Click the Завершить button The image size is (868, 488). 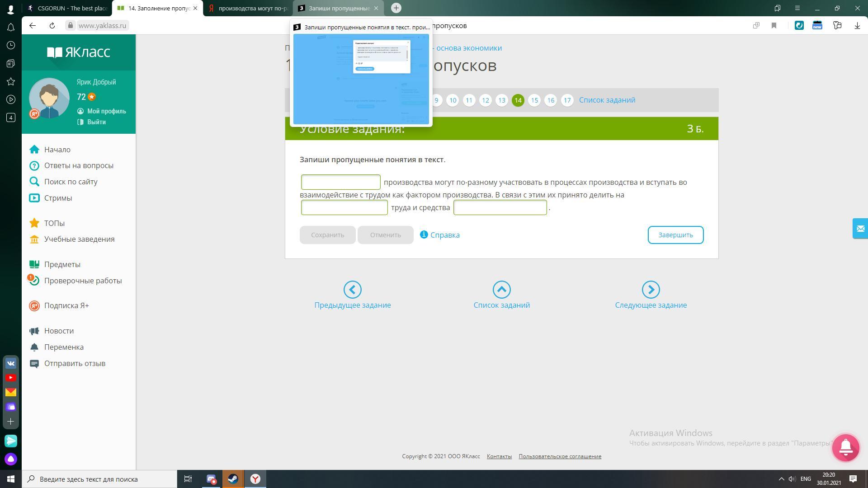tap(675, 235)
